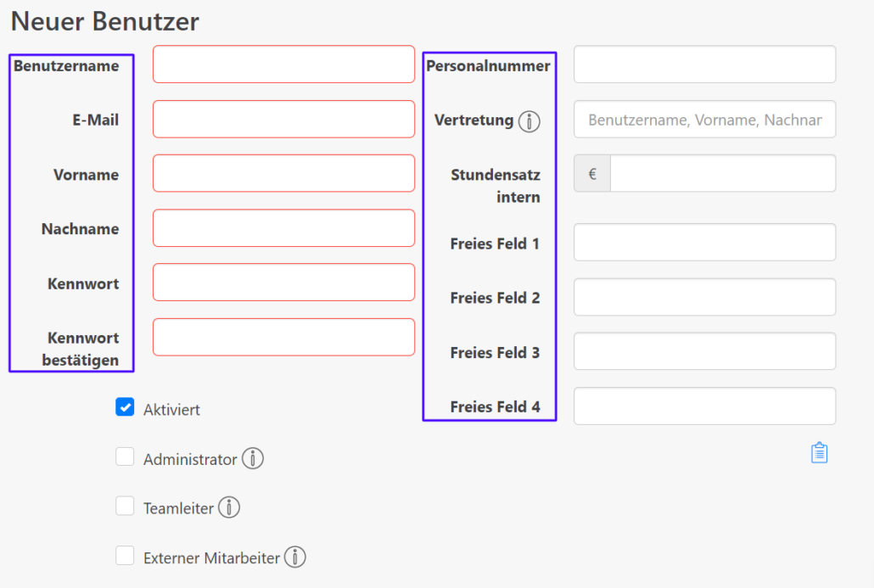Click the info icon beside Administrator
The image size is (874, 588).
pos(253,459)
